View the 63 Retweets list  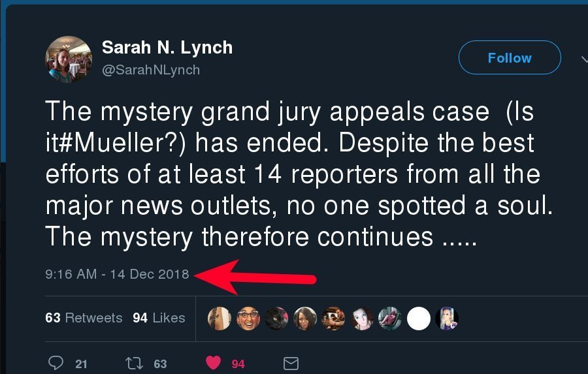(x=84, y=318)
